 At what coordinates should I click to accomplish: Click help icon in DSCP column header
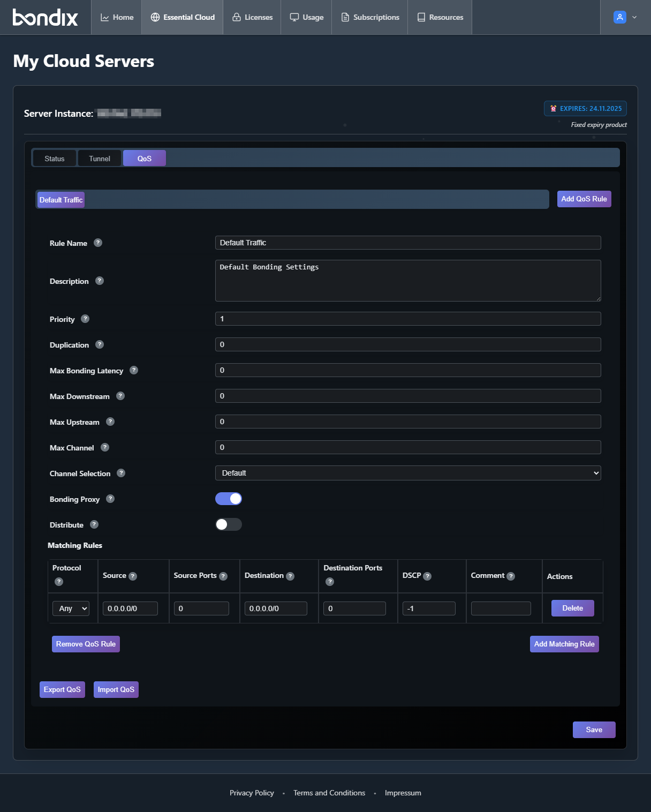(427, 576)
